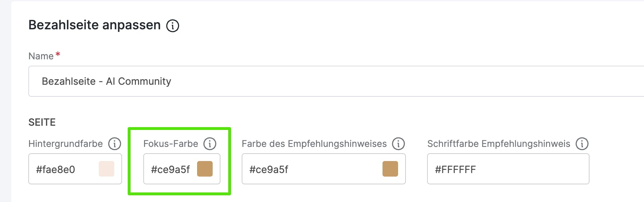
Task: Open the Fokus-Farbe info tooltip icon
Action: (x=210, y=144)
